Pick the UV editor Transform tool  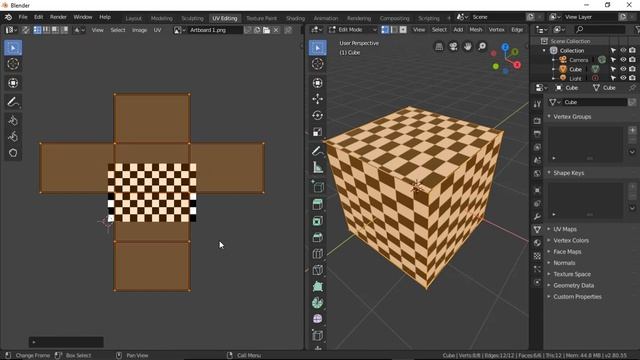pos(13,83)
